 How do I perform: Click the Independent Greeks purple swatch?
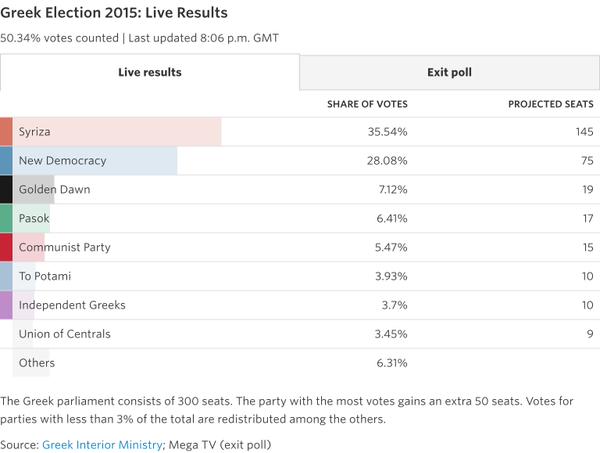[6, 305]
